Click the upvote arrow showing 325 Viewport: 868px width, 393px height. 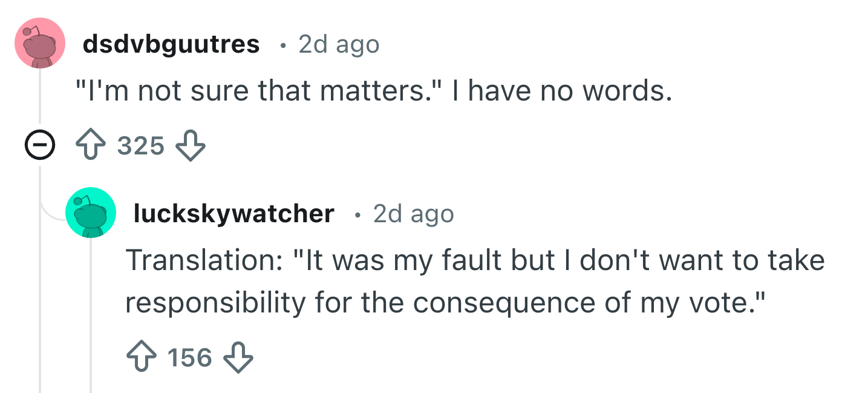tap(91, 145)
